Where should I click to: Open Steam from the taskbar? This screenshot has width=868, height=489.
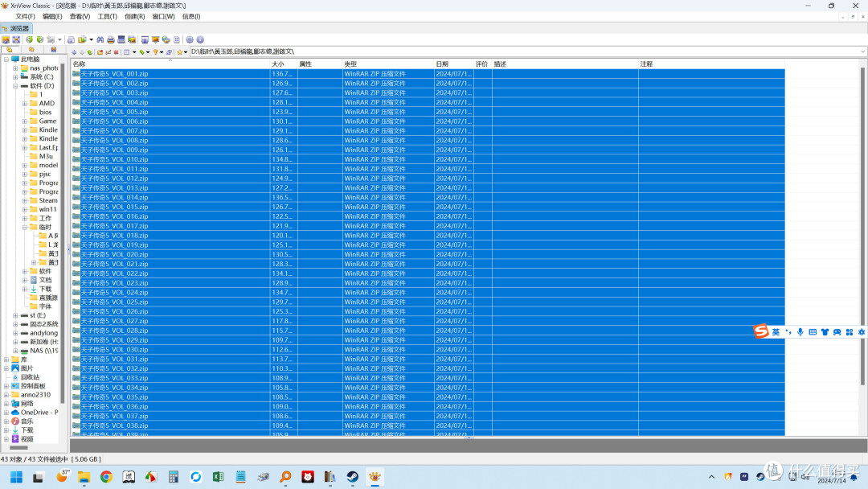point(353,477)
